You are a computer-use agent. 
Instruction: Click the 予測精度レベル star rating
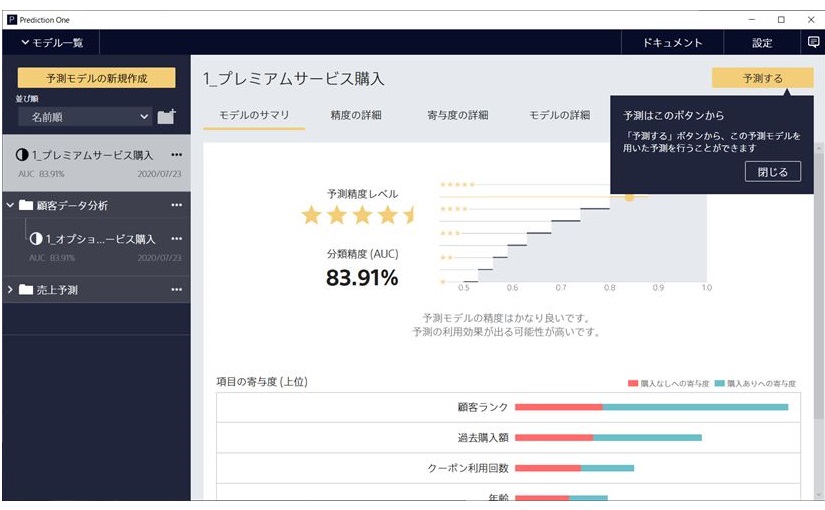(358, 215)
